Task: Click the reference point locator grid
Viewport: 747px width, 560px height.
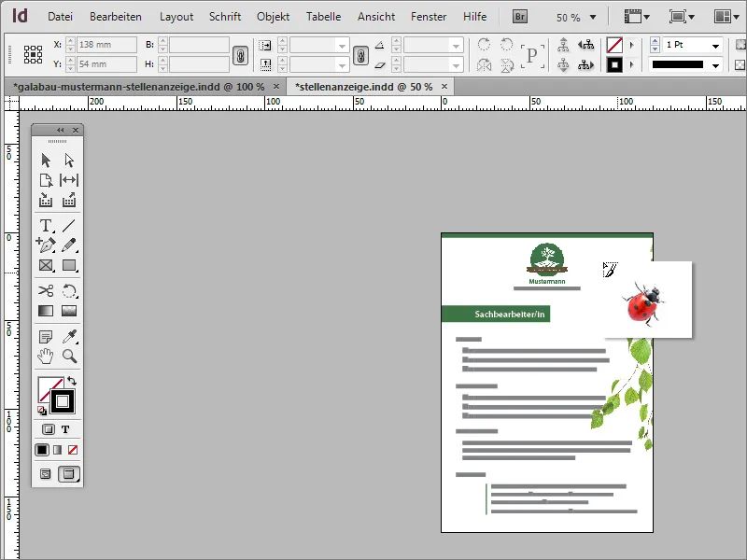Action: click(x=33, y=54)
